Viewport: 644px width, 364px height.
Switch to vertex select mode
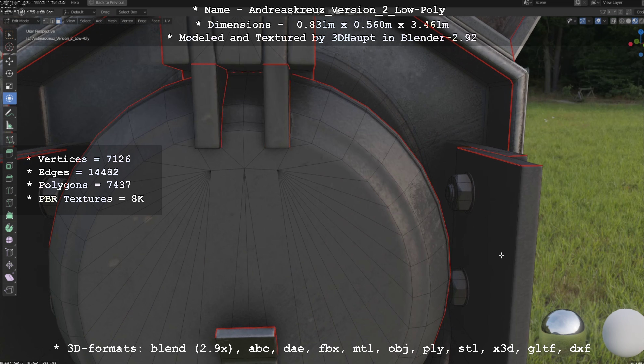click(46, 21)
